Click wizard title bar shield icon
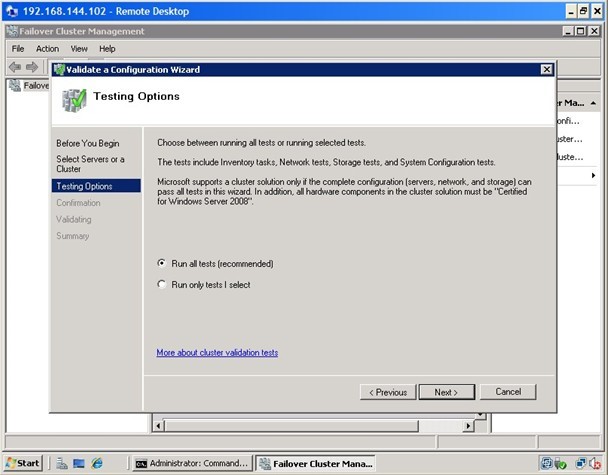The image size is (608, 475). [59, 69]
